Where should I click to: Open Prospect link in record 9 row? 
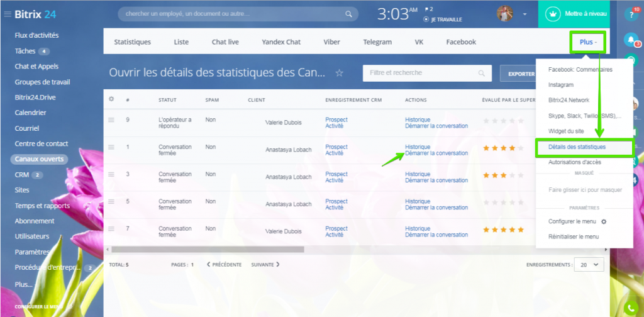(x=336, y=120)
